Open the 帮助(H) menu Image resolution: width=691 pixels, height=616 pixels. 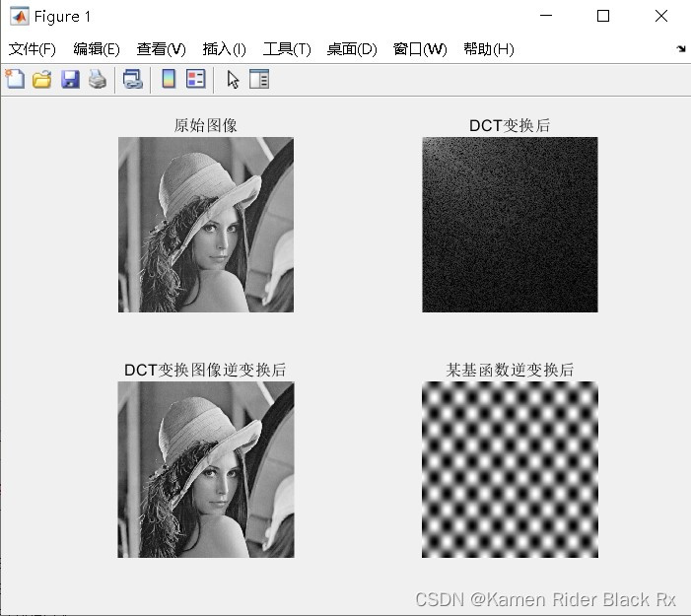coord(489,49)
